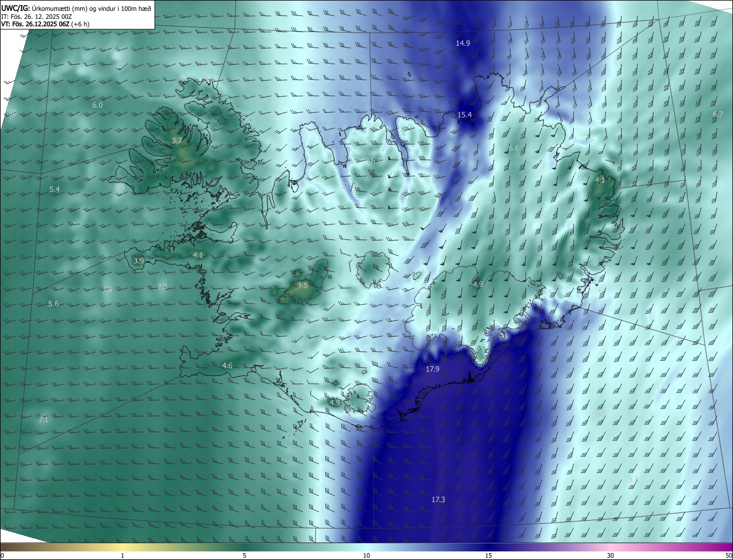
Task: Click the '3.5' value label
Action: coord(302,285)
